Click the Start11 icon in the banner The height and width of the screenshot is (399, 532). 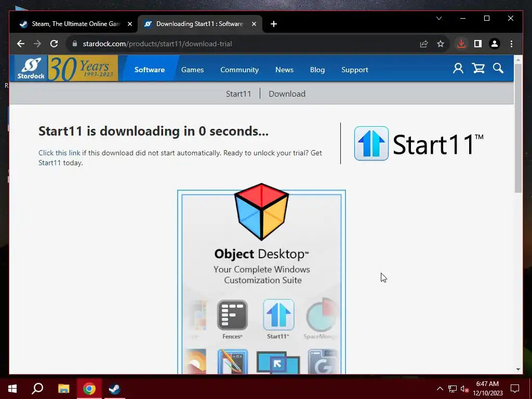(278, 314)
